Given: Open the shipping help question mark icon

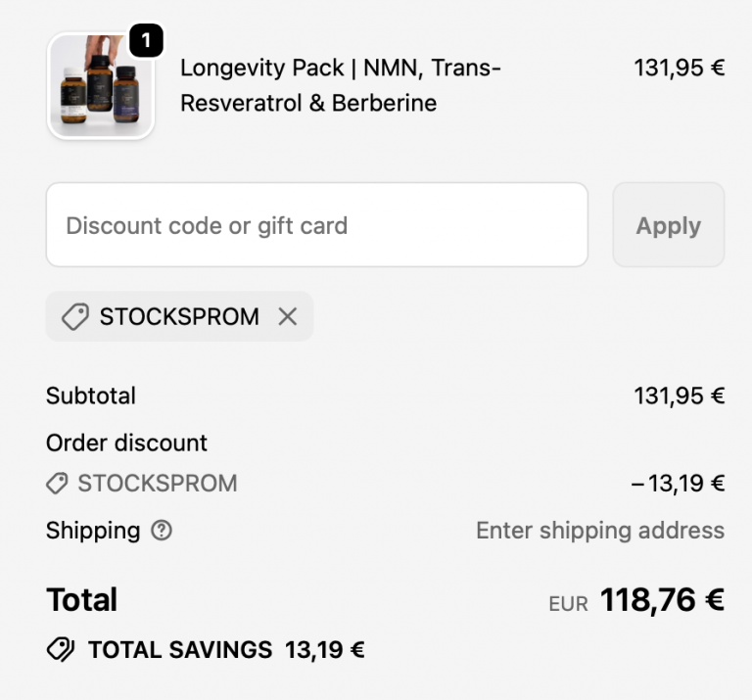Looking at the screenshot, I should click(163, 531).
